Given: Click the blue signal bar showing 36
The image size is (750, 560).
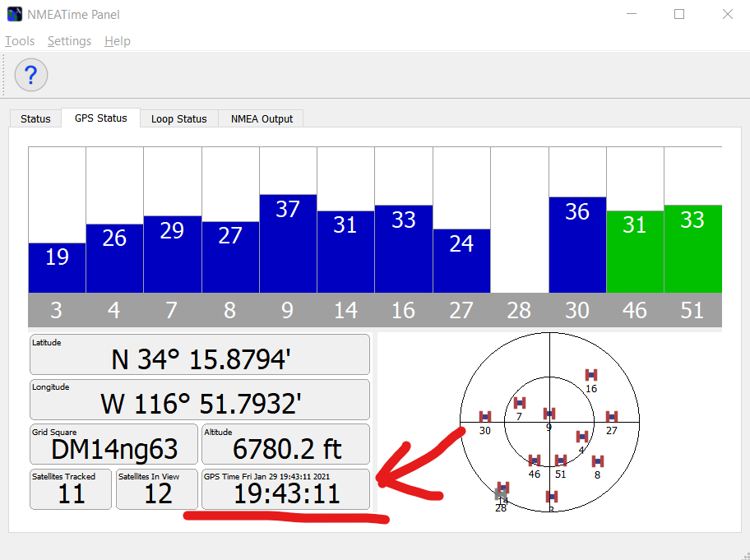Looking at the screenshot, I should [x=577, y=245].
